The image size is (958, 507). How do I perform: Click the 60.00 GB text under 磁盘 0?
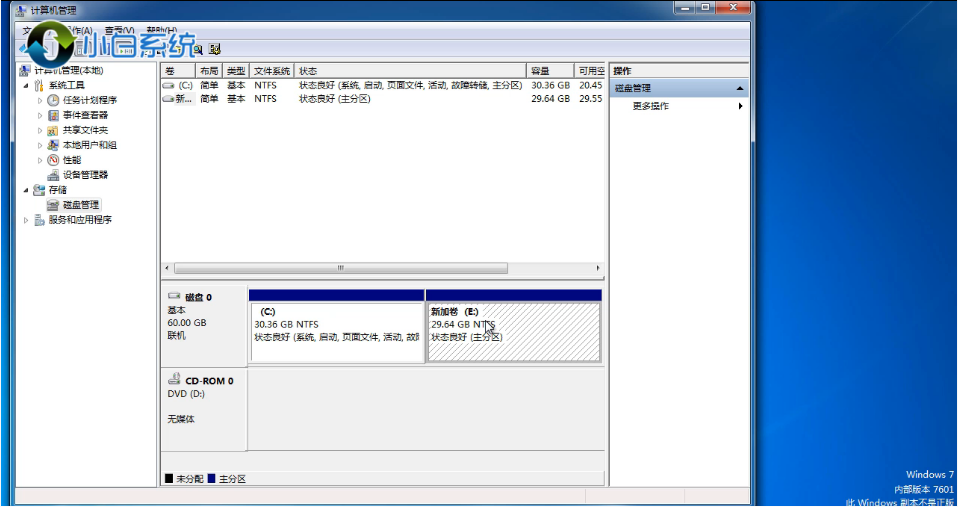[x=187, y=323]
